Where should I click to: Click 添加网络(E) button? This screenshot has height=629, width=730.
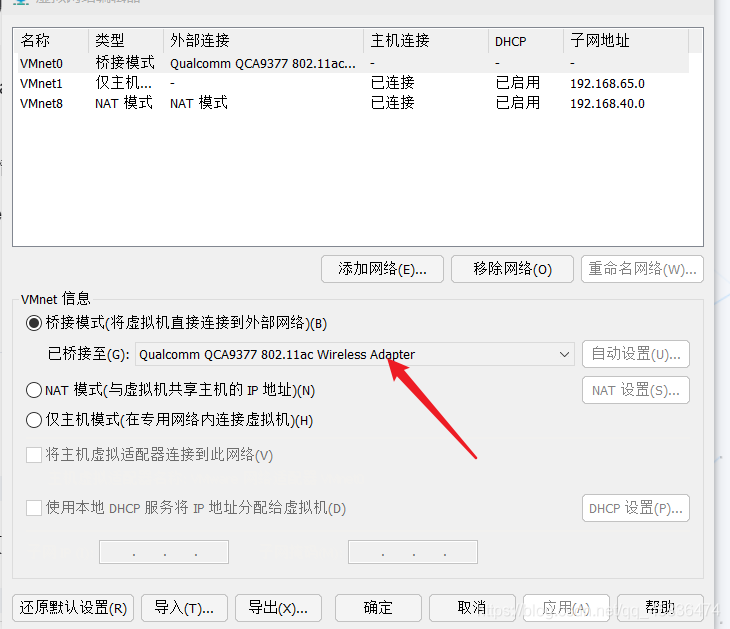[x=382, y=269]
